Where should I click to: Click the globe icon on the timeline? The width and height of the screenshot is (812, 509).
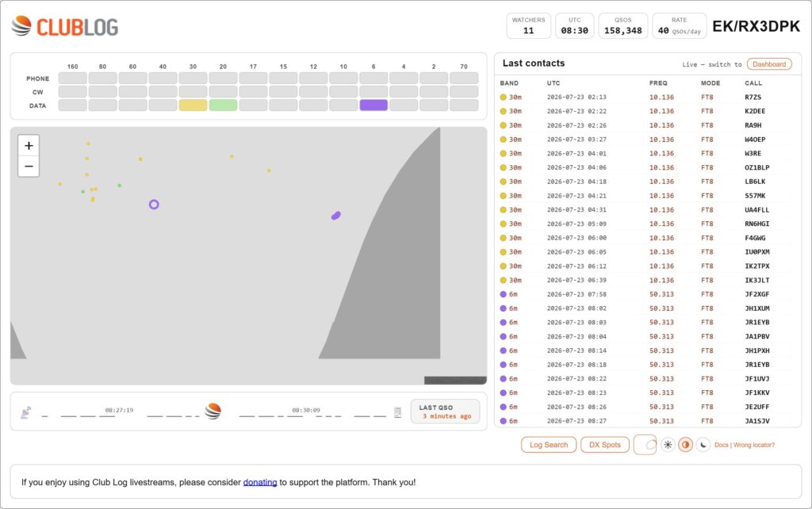click(x=213, y=411)
